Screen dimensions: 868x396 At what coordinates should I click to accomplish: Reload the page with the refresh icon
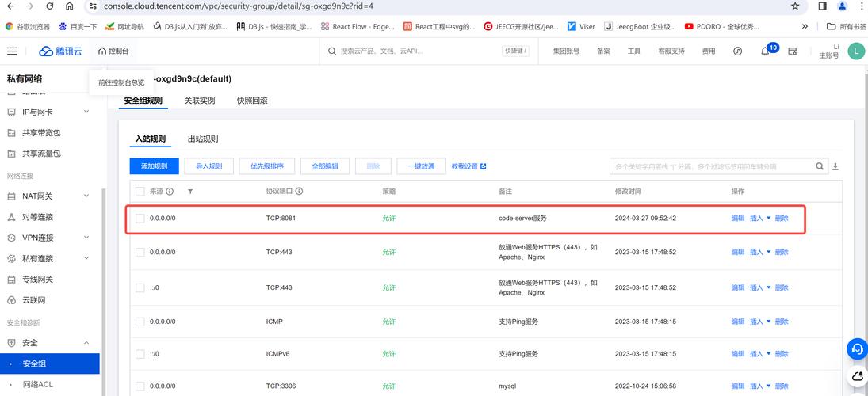click(50, 6)
